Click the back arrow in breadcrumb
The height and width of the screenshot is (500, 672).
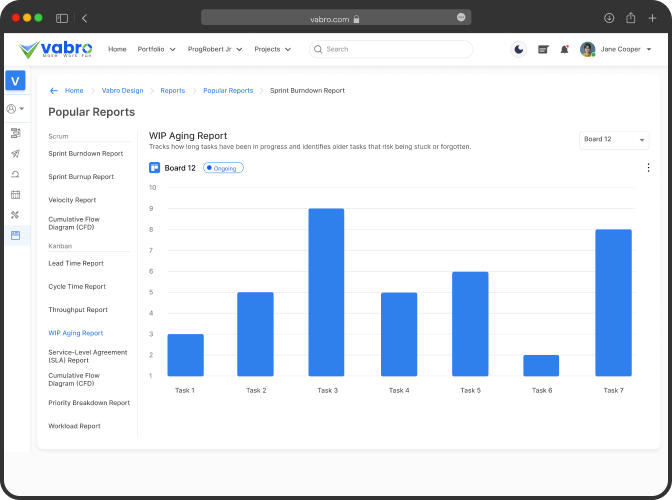click(53, 91)
